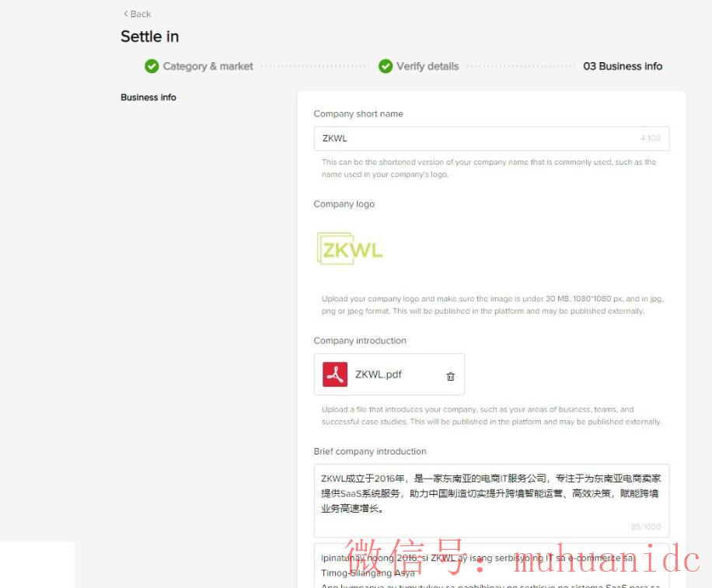Click the green check icon beside Verify details
Screen dimensions: 712x588
[x=386, y=67]
